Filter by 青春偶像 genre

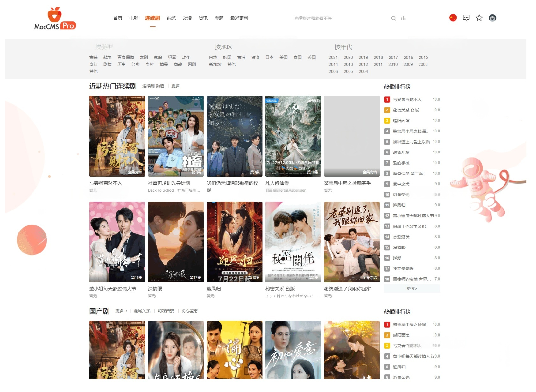[x=126, y=57]
